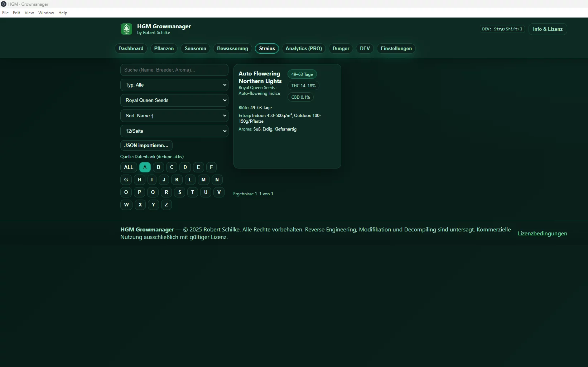
Task: Expand the Royal Queen Seeds breeder dropdown
Action: point(174,101)
